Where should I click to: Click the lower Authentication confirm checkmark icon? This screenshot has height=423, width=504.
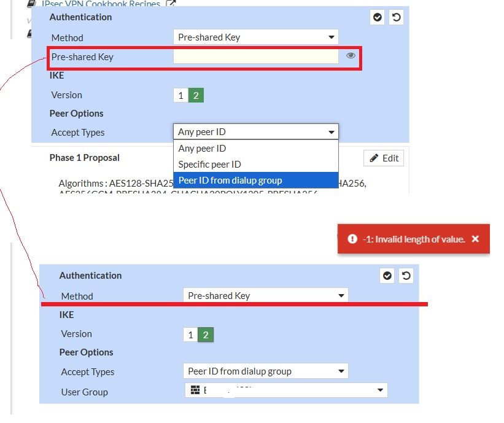[387, 276]
